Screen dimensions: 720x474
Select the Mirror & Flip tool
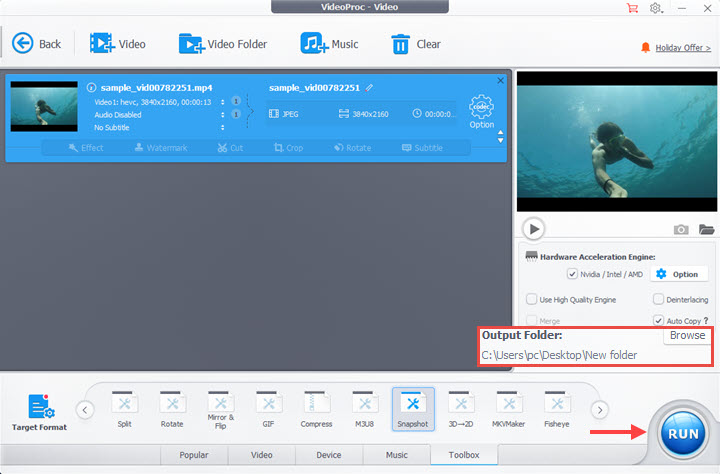coord(221,409)
